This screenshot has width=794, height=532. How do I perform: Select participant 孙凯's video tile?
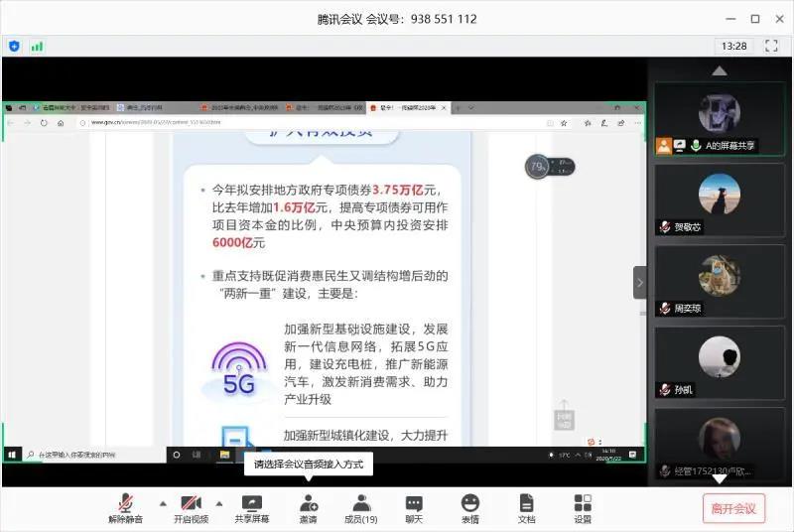pos(720,362)
